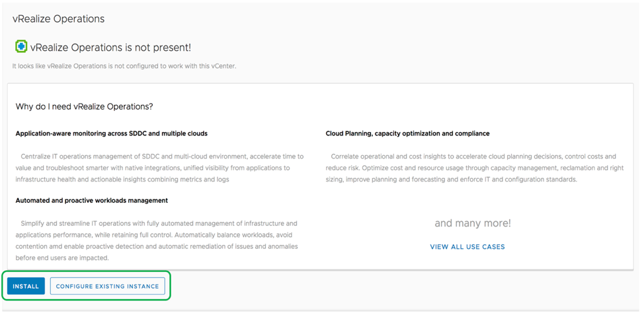Click line starting 'reduce risk. Optimize cost'

click(474, 168)
